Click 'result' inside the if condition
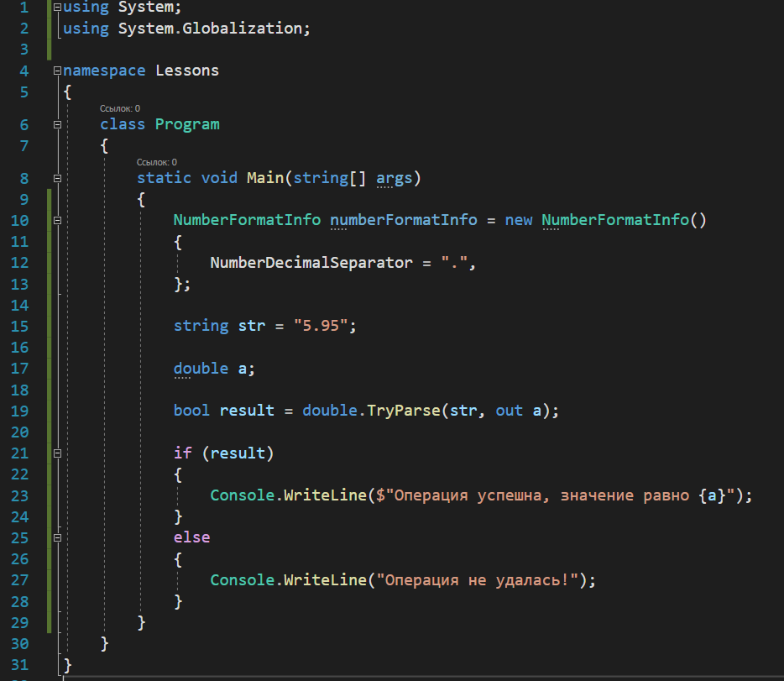This screenshot has height=681, width=784. click(x=238, y=453)
